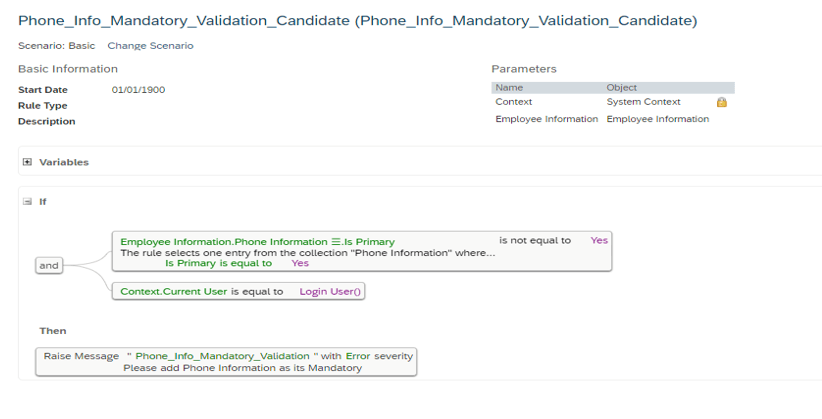Click the Object column header in Parameters
The height and width of the screenshot is (419, 822).
pyautogui.click(x=622, y=88)
